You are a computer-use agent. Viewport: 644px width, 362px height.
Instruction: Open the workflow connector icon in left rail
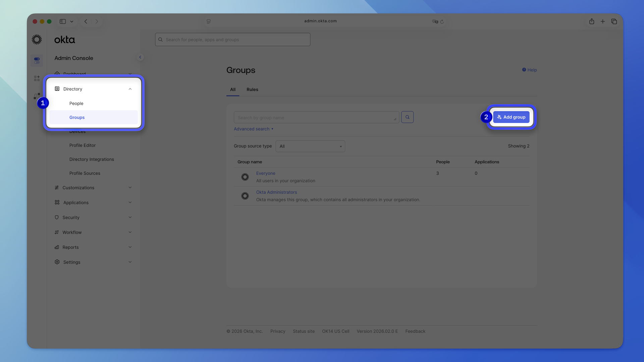(37, 96)
